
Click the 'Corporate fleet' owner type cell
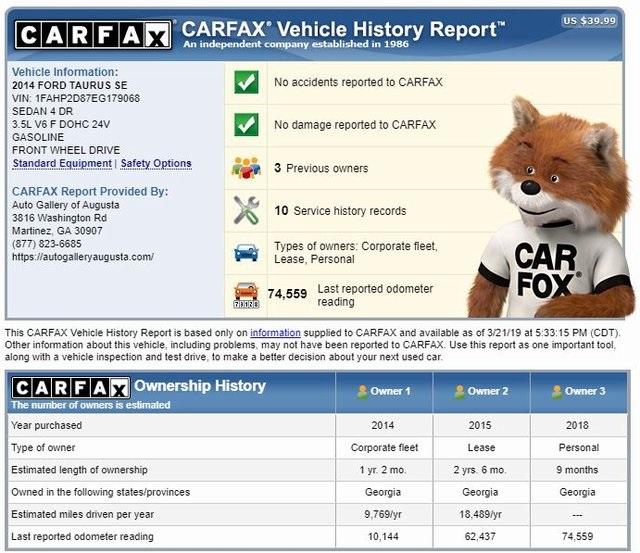[384, 448]
